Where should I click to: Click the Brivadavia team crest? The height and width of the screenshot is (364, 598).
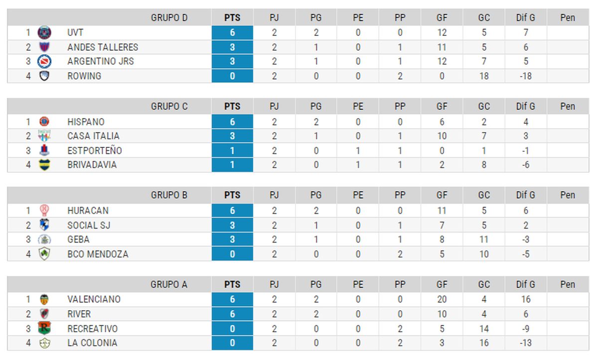(44, 165)
